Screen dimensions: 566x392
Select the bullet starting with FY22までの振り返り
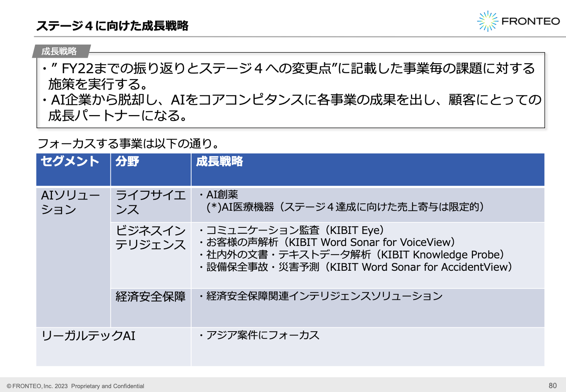point(289,76)
